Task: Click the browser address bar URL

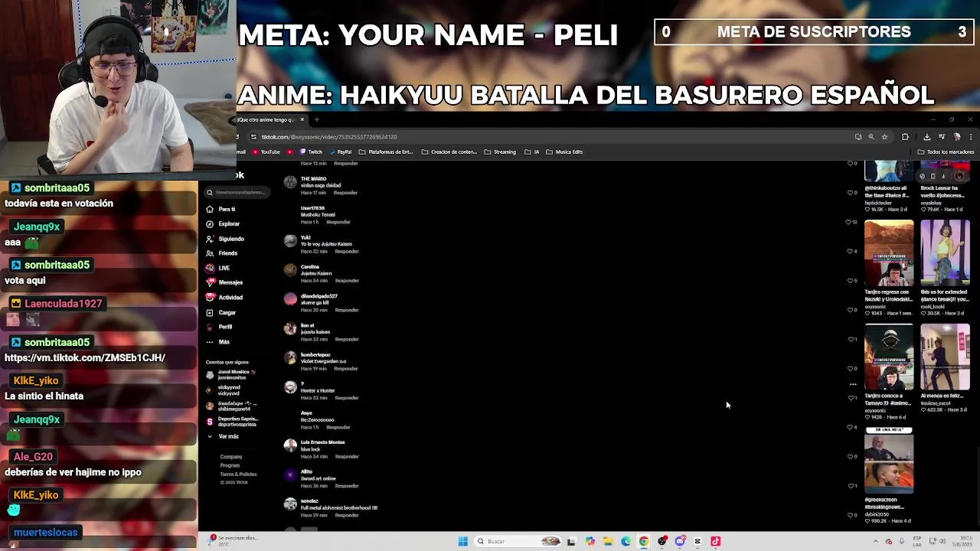Action: click(329, 137)
